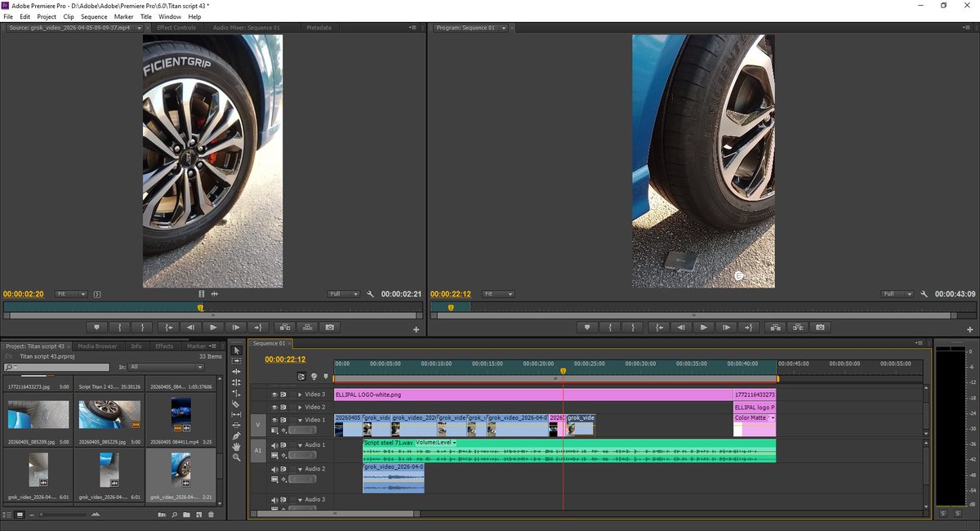Click Lift button in Program monitor
The height and width of the screenshot is (531, 980).
coord(773,327)
